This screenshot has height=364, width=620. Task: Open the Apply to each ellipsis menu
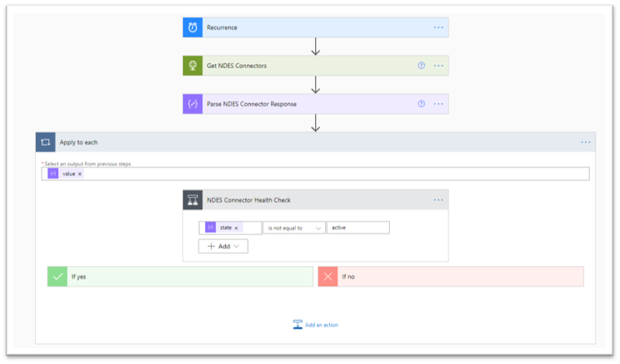point(585,142)
